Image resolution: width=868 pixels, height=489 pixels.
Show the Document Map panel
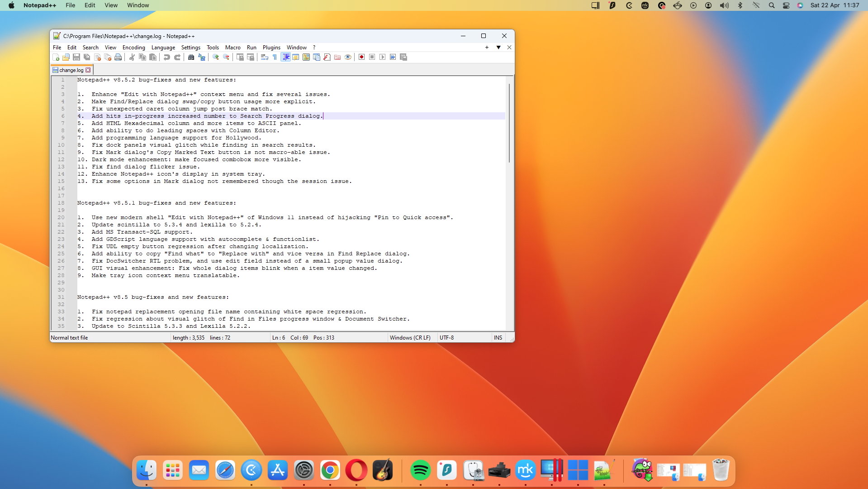pyautogui.click(x=306, y=57)
